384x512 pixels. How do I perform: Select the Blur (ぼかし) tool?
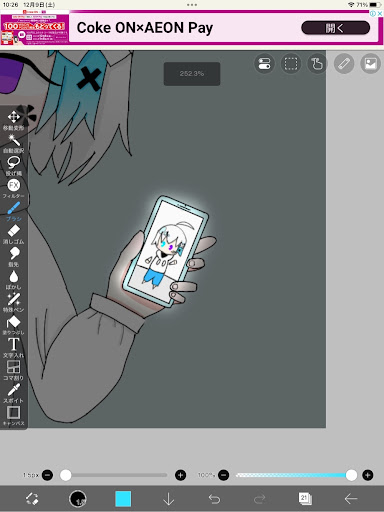(x=13, y=280)
